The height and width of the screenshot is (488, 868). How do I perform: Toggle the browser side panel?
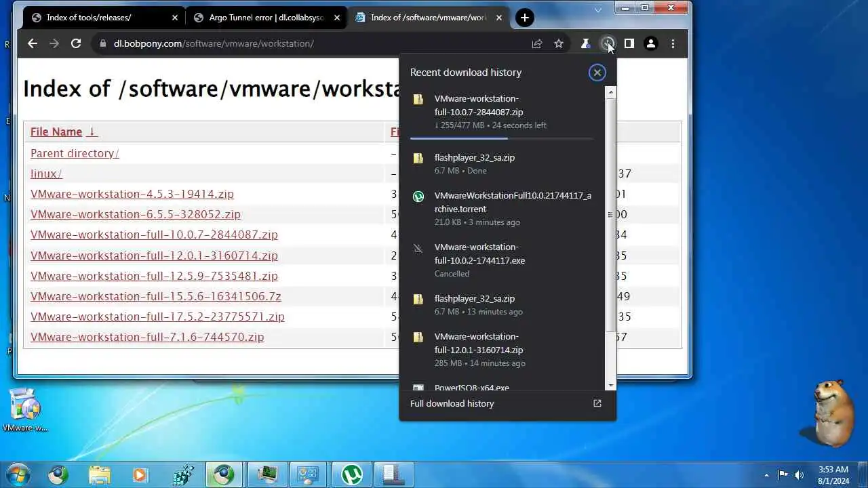pyautogui.click(x=629, y=43)
